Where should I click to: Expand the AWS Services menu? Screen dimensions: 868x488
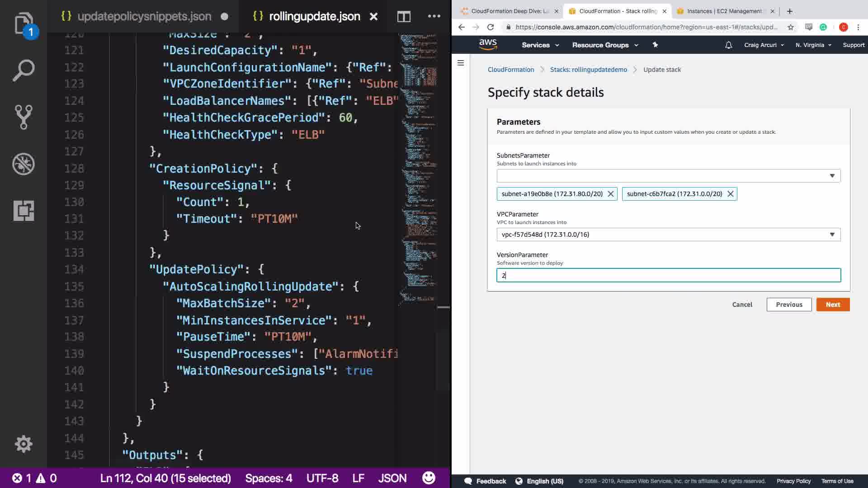(540, 45)
